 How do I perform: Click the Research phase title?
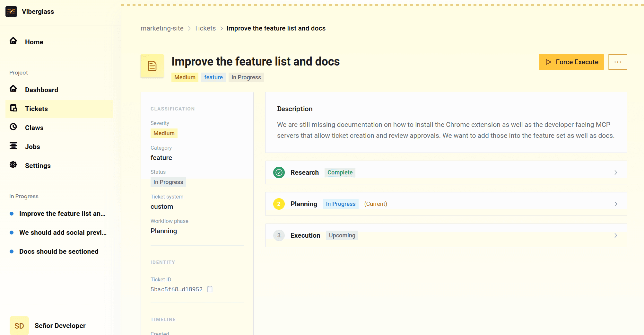305,172
